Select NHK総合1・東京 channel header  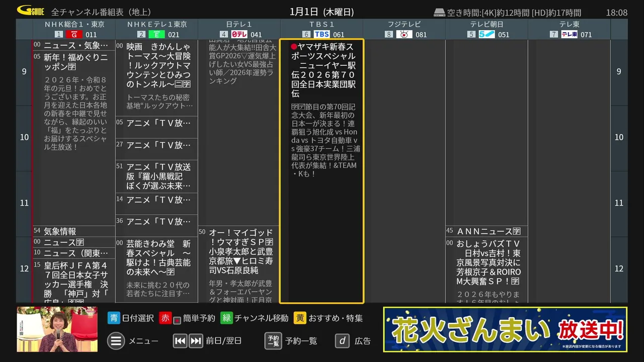click(74, 30)
